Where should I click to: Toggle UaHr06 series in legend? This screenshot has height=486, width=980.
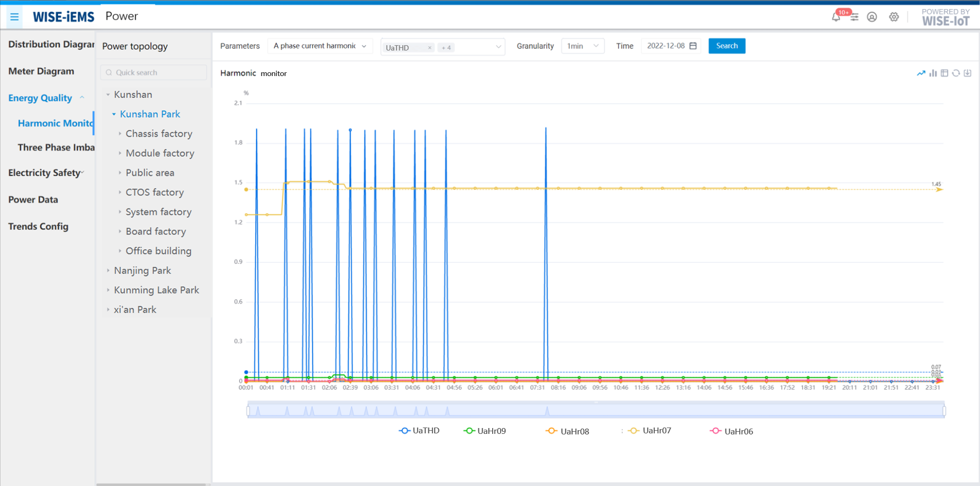point(732,431)
